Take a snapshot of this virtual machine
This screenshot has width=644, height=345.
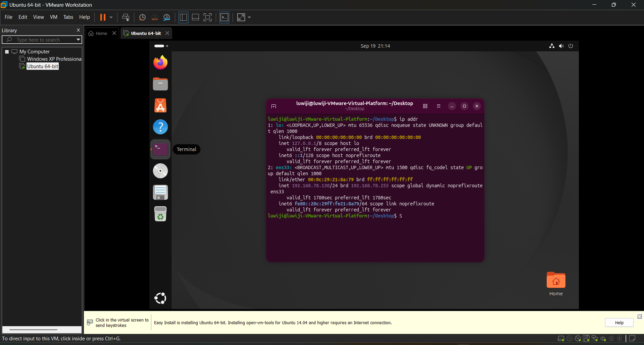click(142, 17)
